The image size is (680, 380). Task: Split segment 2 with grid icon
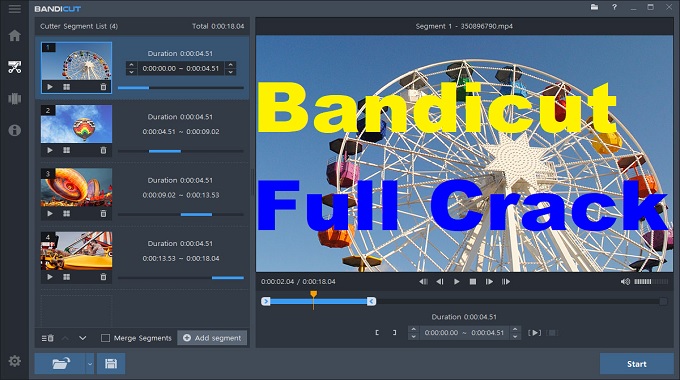66,150
